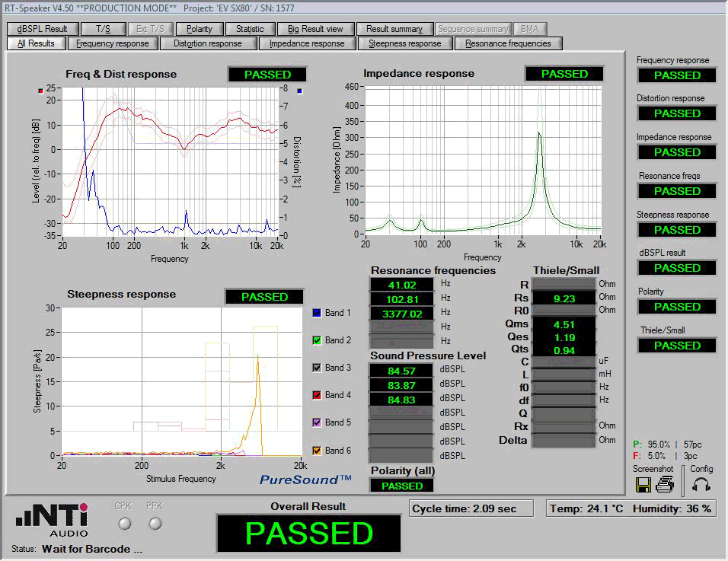Open Config via the headphones icon
The height and width of the screenshot is (561, 728).
[701, 484]
